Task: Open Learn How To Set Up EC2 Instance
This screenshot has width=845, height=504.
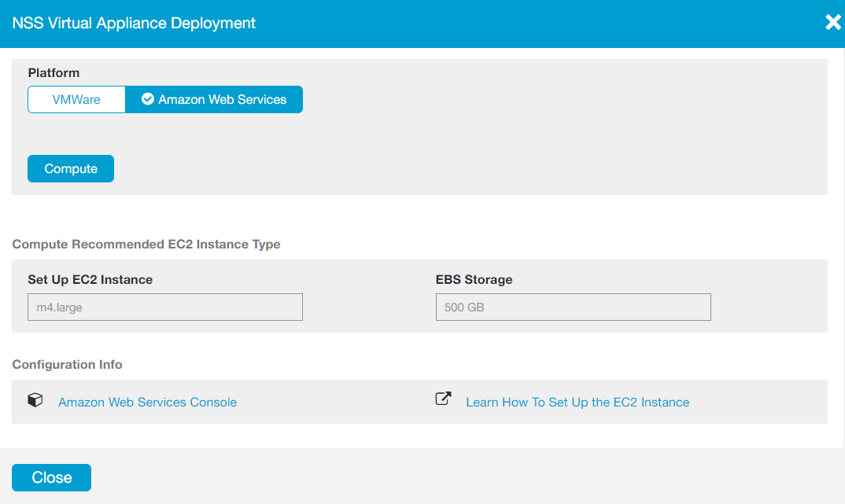Action: [x=577, y=402]
